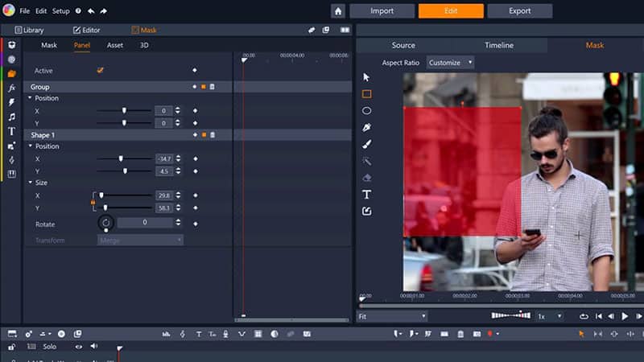Screen dimensions: 644x362
Task: Select the Ellipse shape mask tool
Action: pyautogui.click(x=366, y=111)
